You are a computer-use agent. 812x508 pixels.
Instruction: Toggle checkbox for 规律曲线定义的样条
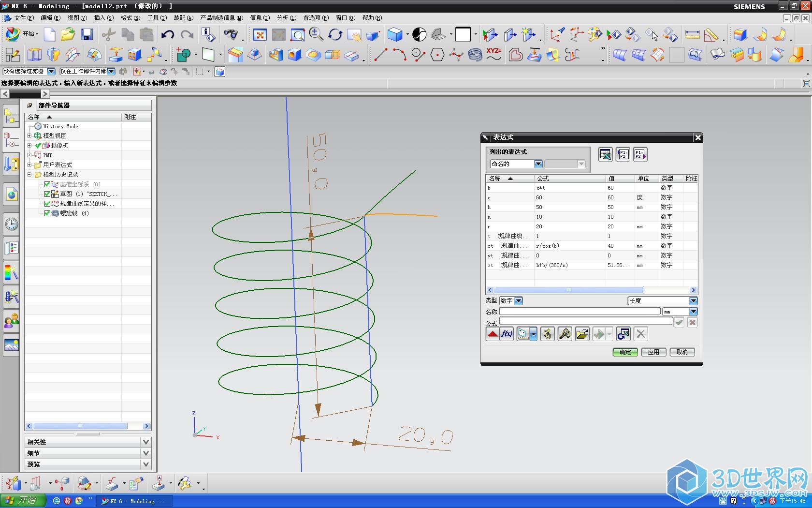coord(47,204)
